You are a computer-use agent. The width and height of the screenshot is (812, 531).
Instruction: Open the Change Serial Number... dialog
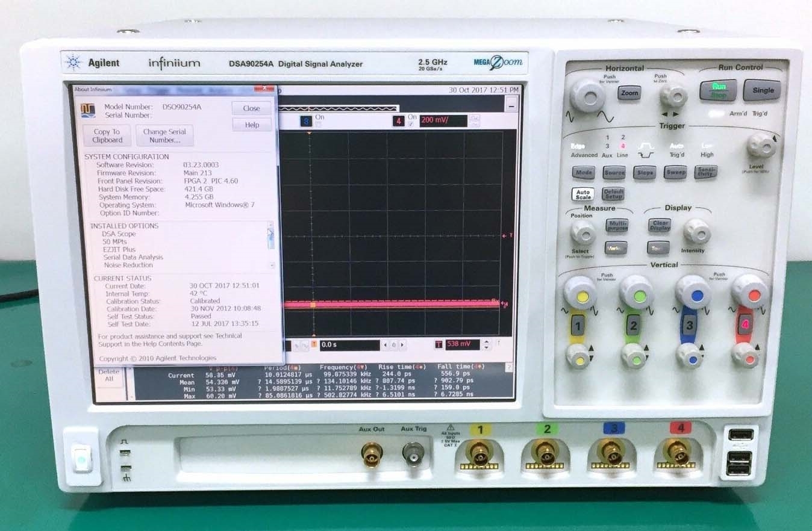coord(164,135)
